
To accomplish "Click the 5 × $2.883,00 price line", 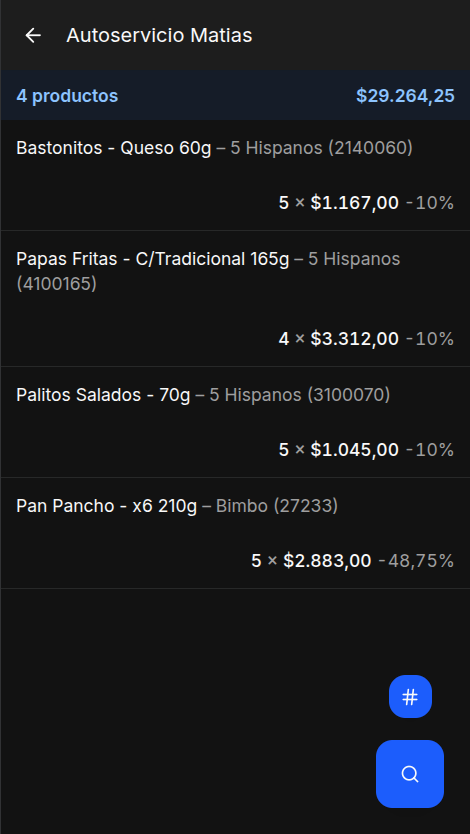I will coord(311,561).
